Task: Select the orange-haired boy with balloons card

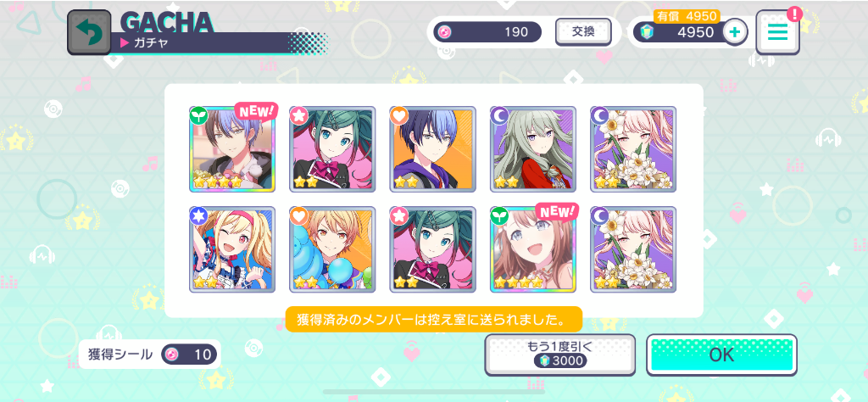Action: click(332, 249)
